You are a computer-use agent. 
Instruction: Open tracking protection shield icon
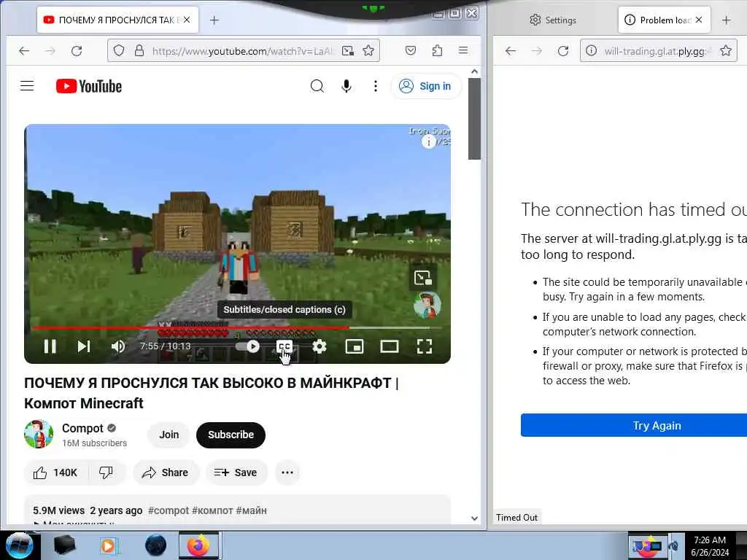(119, 50)
